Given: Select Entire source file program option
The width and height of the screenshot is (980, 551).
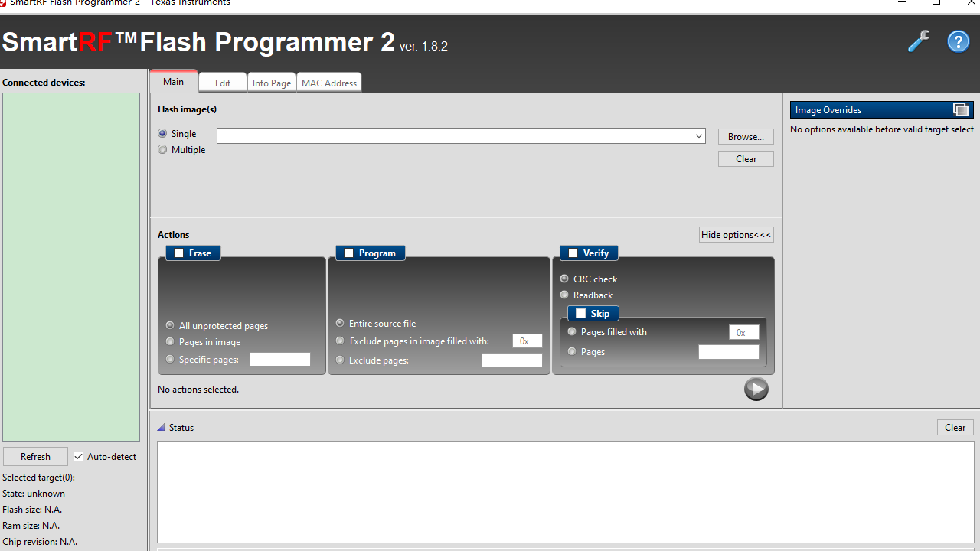Looking at the screenshot, I should (x=340, y=323).
